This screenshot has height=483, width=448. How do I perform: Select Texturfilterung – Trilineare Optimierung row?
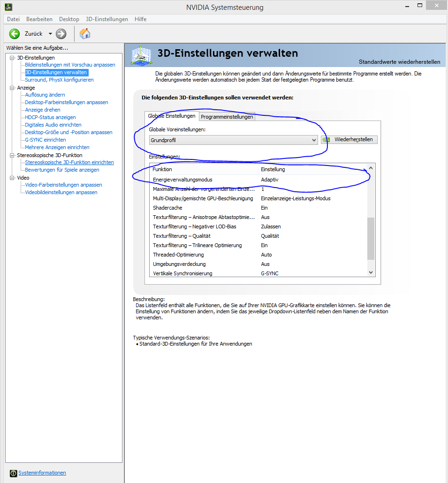[258, 246]
